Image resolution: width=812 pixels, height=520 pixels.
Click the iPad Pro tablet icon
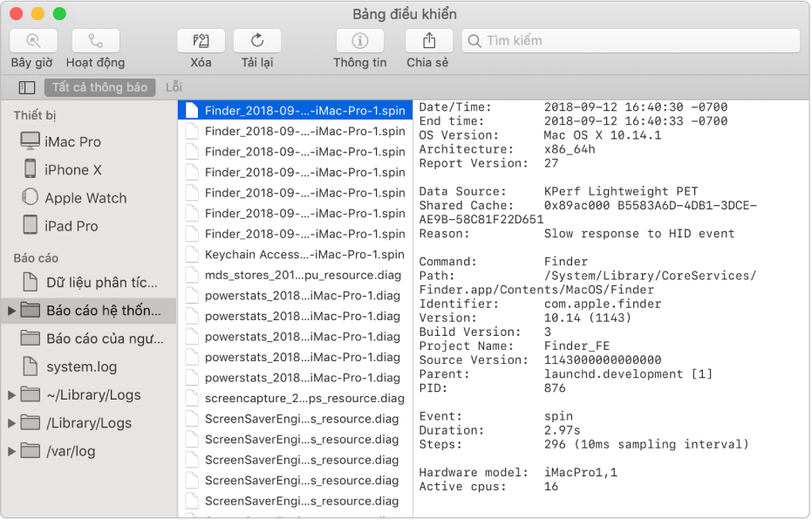point(30,225)
